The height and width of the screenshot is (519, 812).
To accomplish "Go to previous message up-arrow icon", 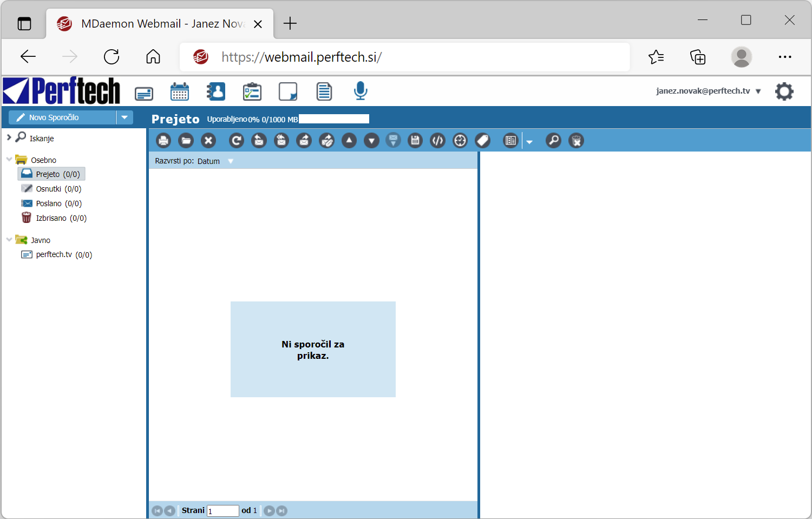I will [x=349, y=141].
